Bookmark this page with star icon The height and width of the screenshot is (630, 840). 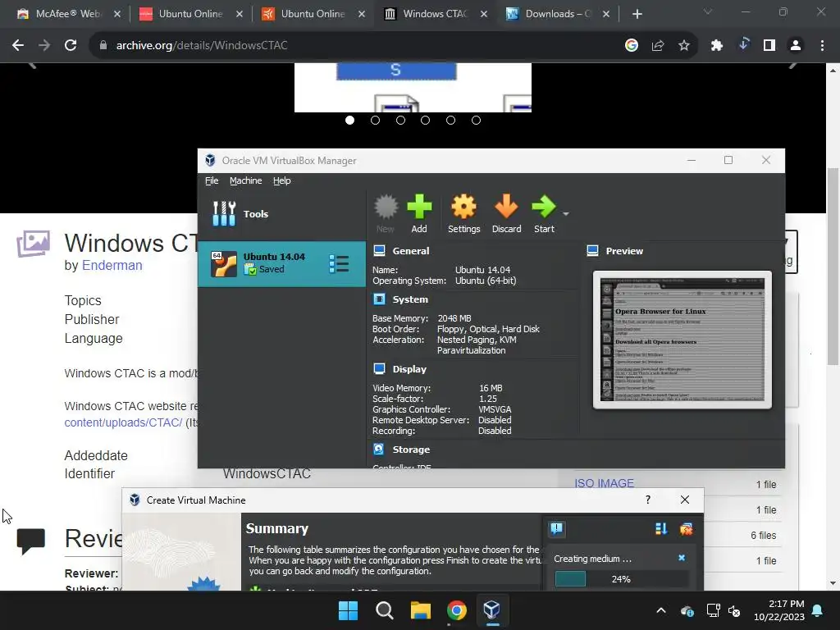(684, 46)
